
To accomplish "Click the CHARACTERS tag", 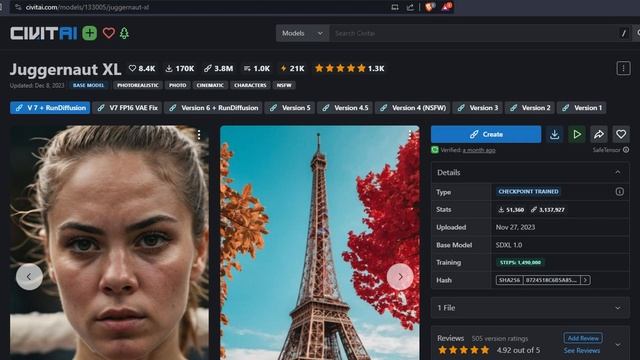I will [250, 85].
